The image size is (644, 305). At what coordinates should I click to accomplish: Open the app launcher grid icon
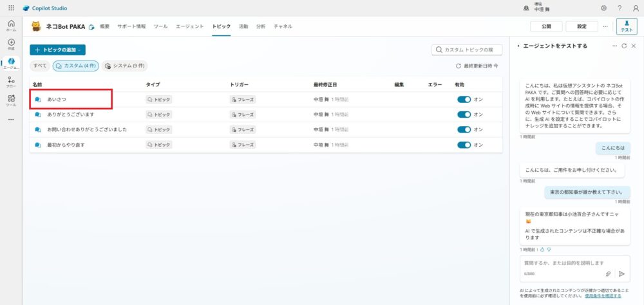(x=11, y=8)
